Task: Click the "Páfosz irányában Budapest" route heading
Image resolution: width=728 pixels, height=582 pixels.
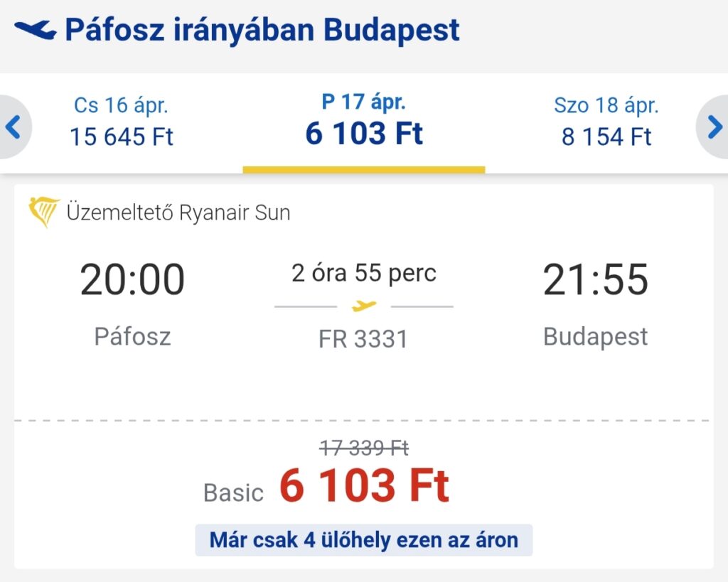Action: [x=262, y=30]
